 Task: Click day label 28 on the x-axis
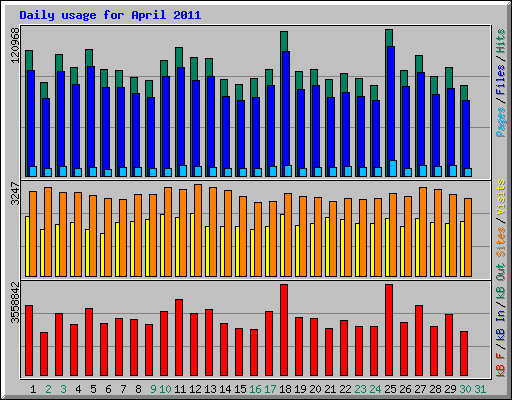point(435,389)
